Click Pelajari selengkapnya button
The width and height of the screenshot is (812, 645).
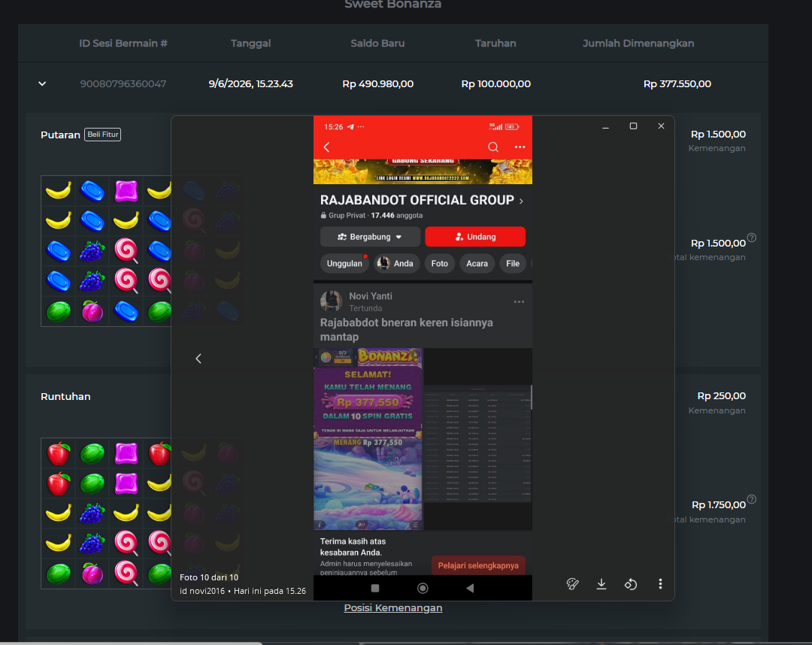tap(478, 565)
